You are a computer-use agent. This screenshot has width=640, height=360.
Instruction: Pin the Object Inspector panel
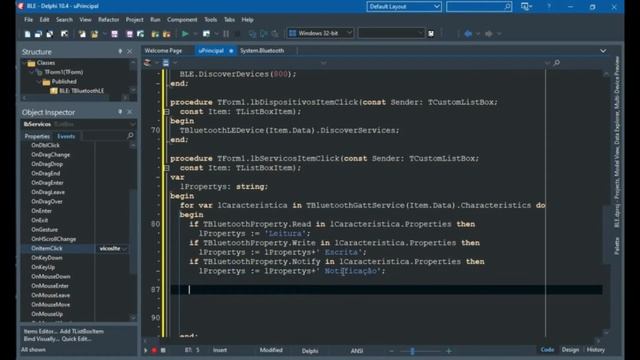tap(120, 112)
